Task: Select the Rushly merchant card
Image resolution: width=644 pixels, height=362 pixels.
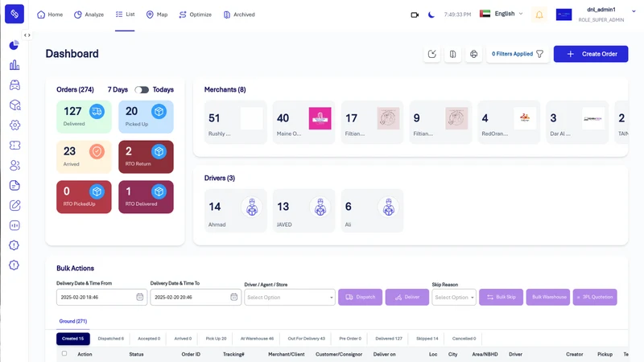Action: (x=235, y=122)
